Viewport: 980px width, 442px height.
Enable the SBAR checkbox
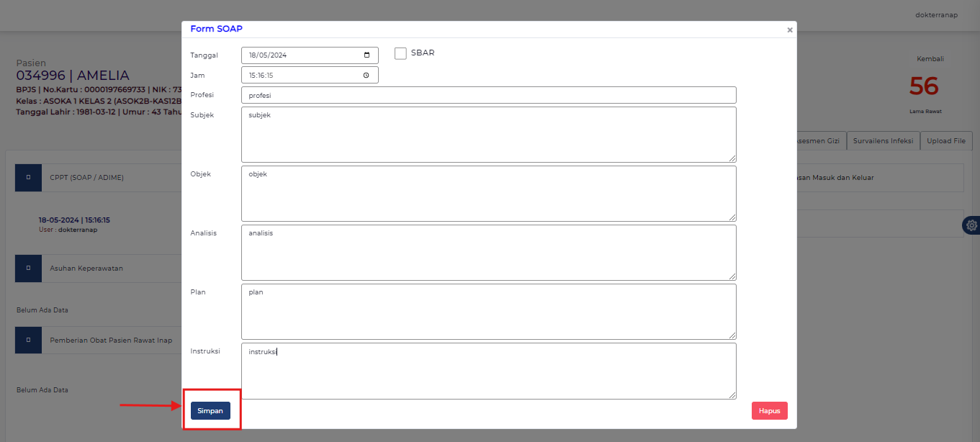[400, 53]
